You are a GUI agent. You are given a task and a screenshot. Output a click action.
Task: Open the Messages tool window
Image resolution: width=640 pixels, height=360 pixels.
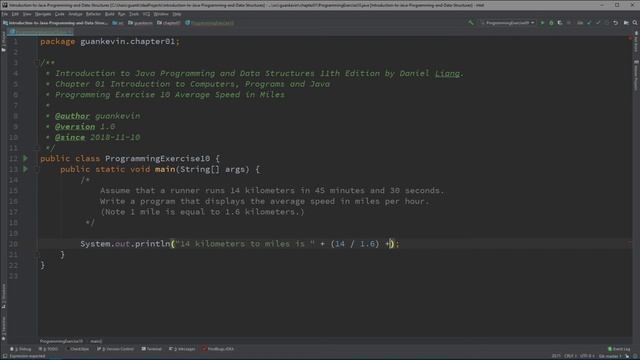coord(182,349)
